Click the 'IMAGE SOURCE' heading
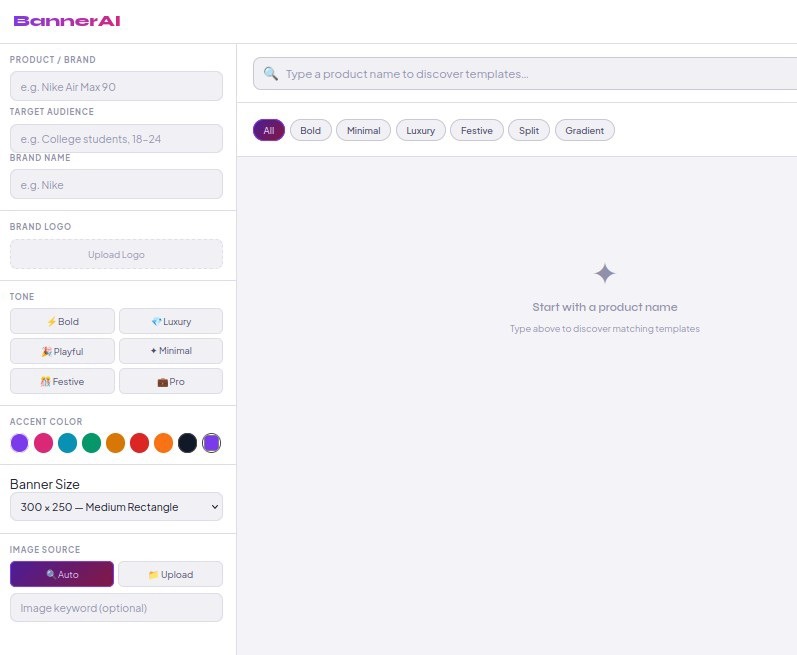The width and height of the screenshot is (797, 655). pos(45,549)
